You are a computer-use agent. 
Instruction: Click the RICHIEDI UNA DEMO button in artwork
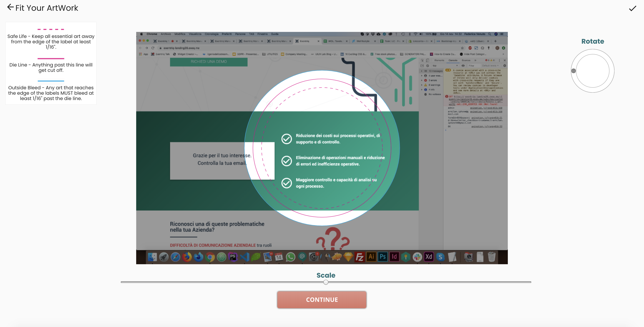pos(208,62)
